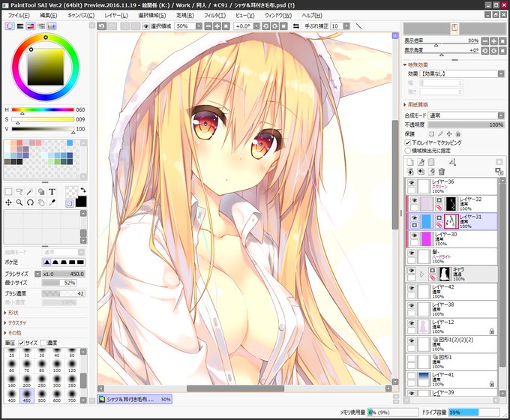The width and height of the screenshot is (510, 420).
Task: Hide the キャラ folder layer
Action: [x=412, y=271]
